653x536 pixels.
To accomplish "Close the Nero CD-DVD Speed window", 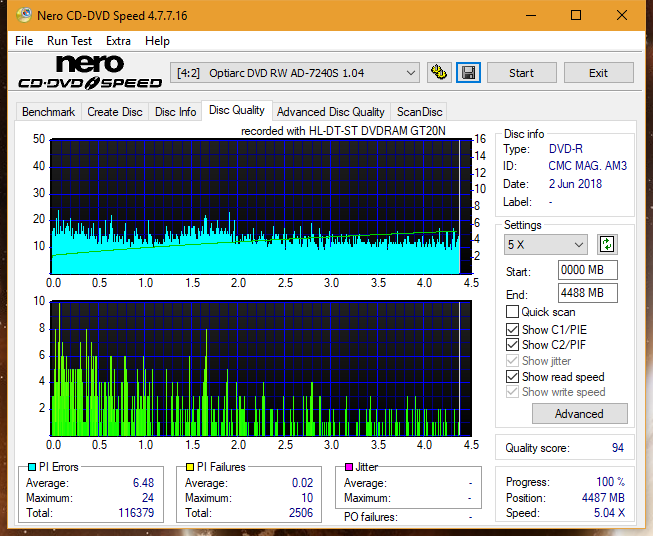I will pos(622,15).
